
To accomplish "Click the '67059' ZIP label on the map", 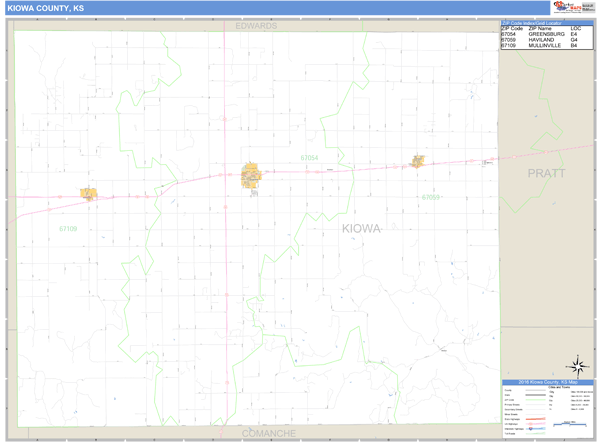I will 430,197.
